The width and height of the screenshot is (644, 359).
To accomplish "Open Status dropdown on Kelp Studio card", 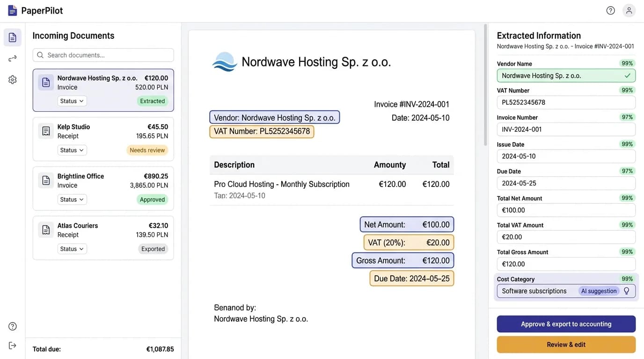I will (72, 150).
